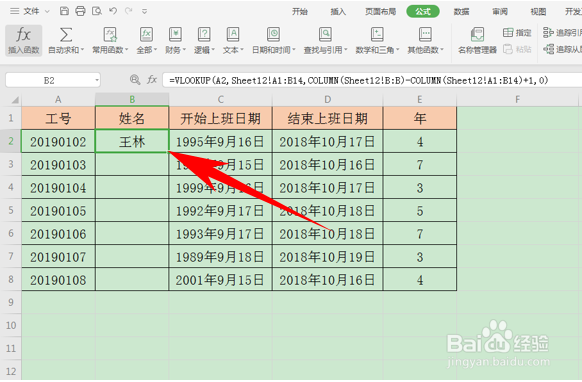The width and height of the screenshot is (582, 382).
Task: Click the zoom magnifier icon beside formula bar
Action: click(x=135, y=79)
